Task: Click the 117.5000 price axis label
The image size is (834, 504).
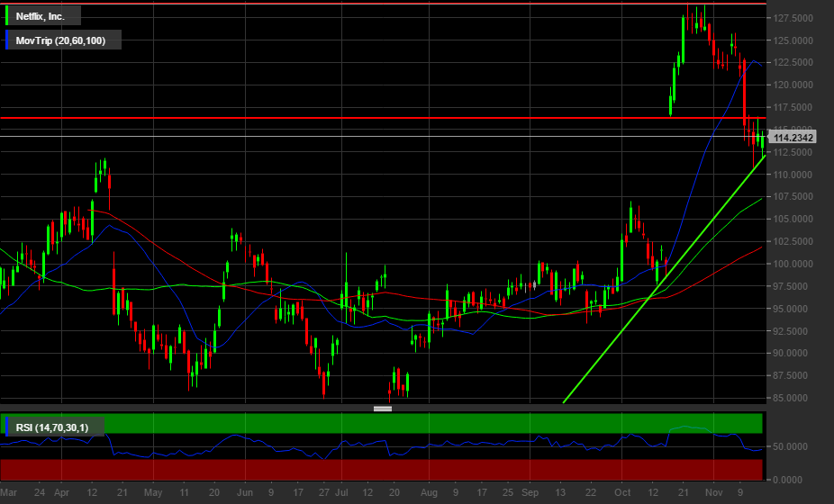Action: (793, 107)
